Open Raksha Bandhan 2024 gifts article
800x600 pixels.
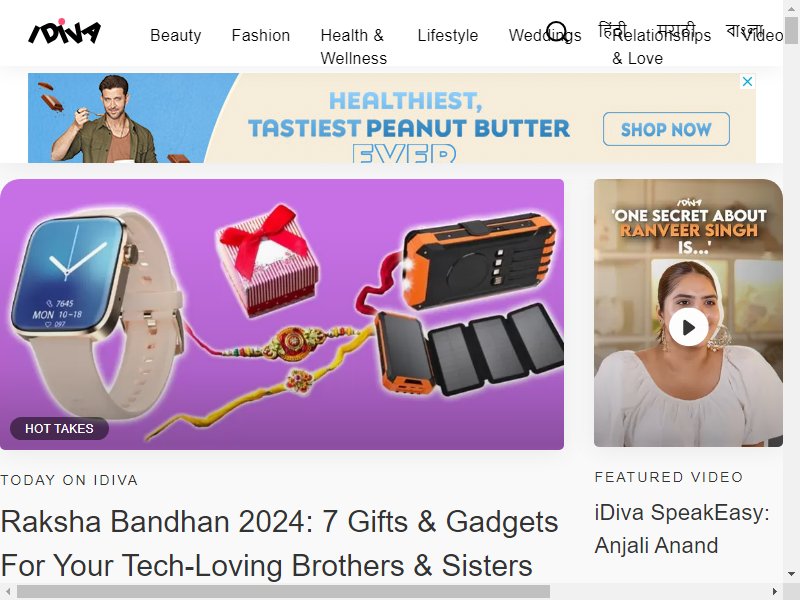click(280, 543)
